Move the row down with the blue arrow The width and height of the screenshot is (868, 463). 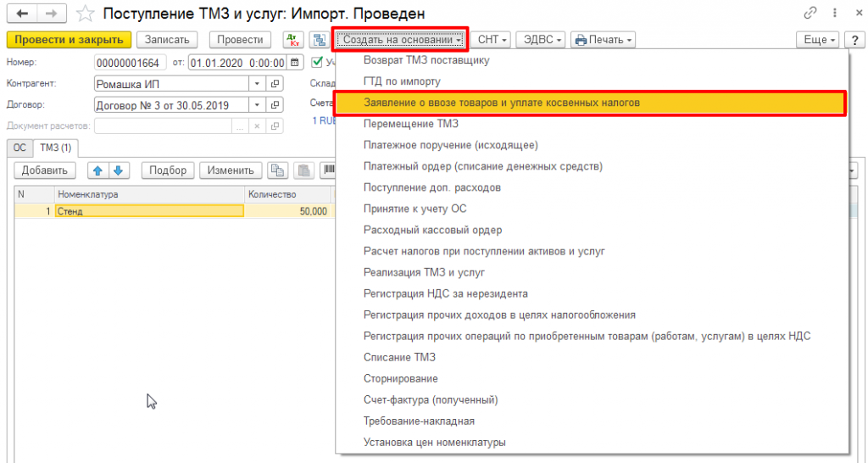[x=119, y=170]
